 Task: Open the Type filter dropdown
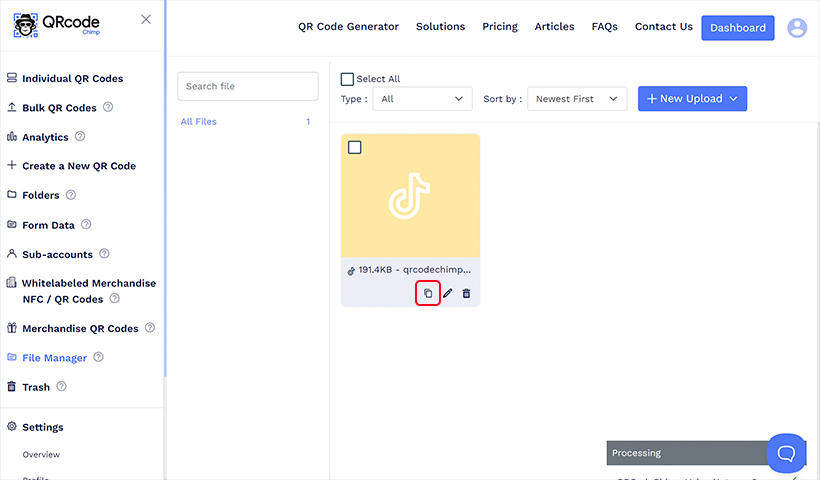pyautogui.click(x=421, y=99)
